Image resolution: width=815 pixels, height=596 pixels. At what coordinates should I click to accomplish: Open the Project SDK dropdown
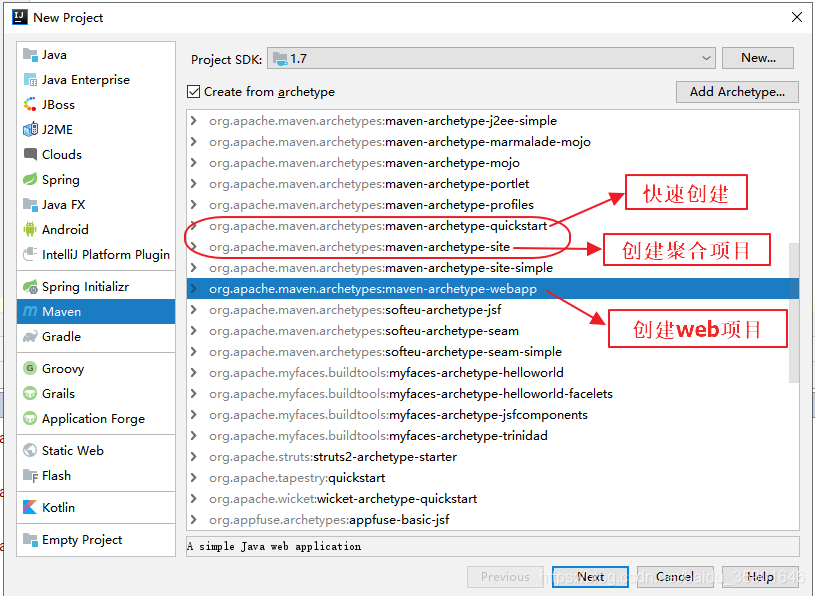pyautogui.click(x=491, y=58)
